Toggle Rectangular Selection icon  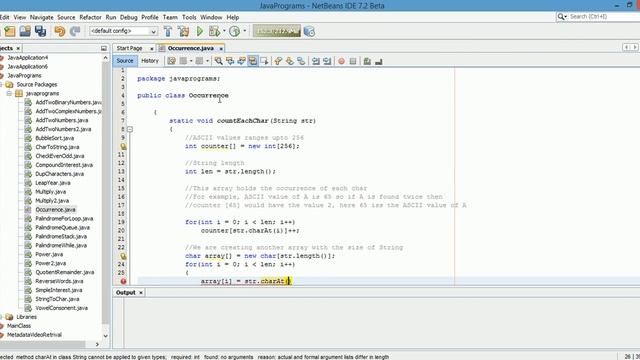(x=264, y=61)
